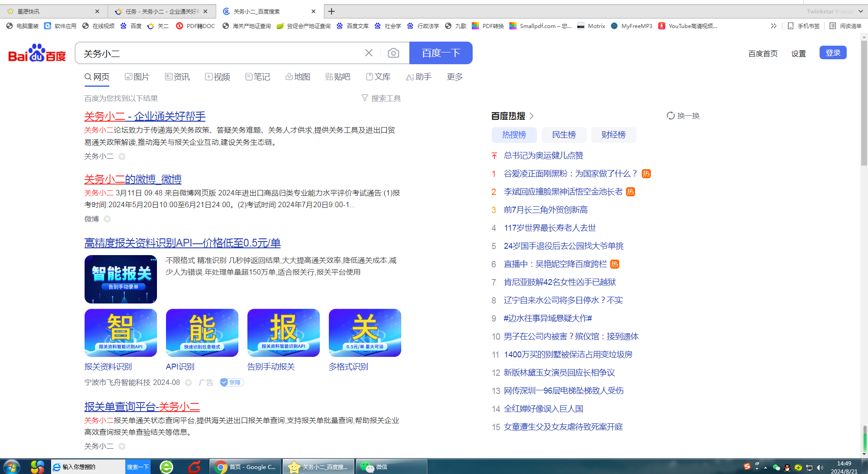Expand dropdown next to 关务小二 first result source
The width and height of the screenshot is (868, 474).
pos(122,156)
